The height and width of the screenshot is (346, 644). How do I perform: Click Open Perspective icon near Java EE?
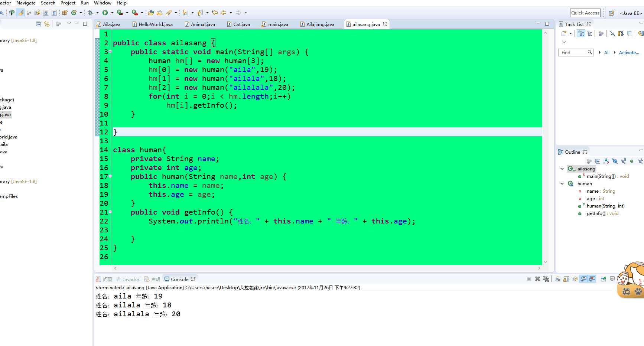pos(611,13)
